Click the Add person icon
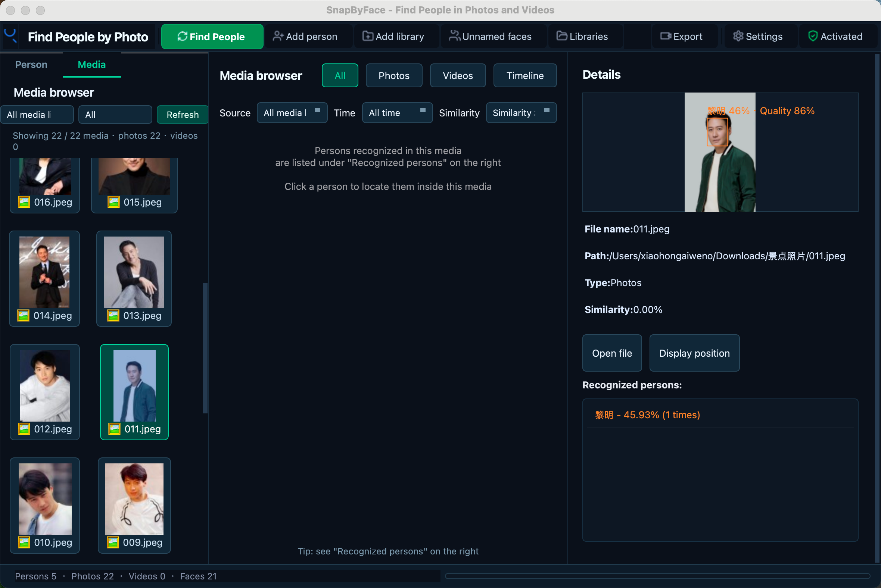 pos(278,36)
